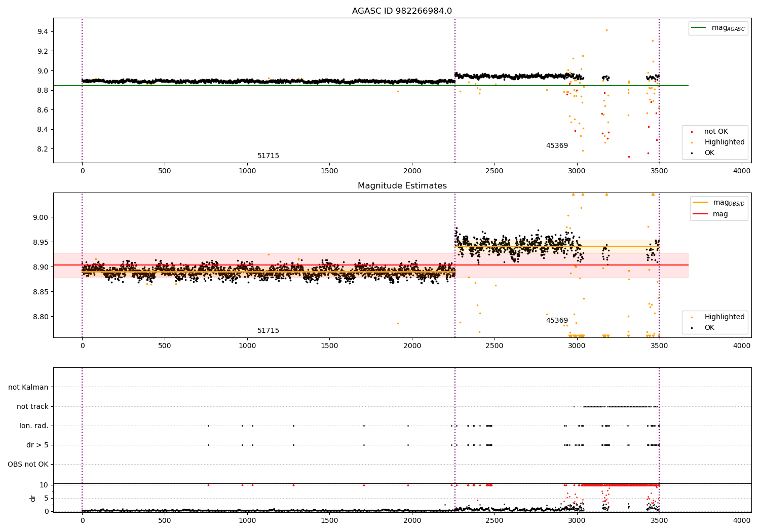Click the red mag line in the middle plot
760x532 pixels.
(370, 265)
